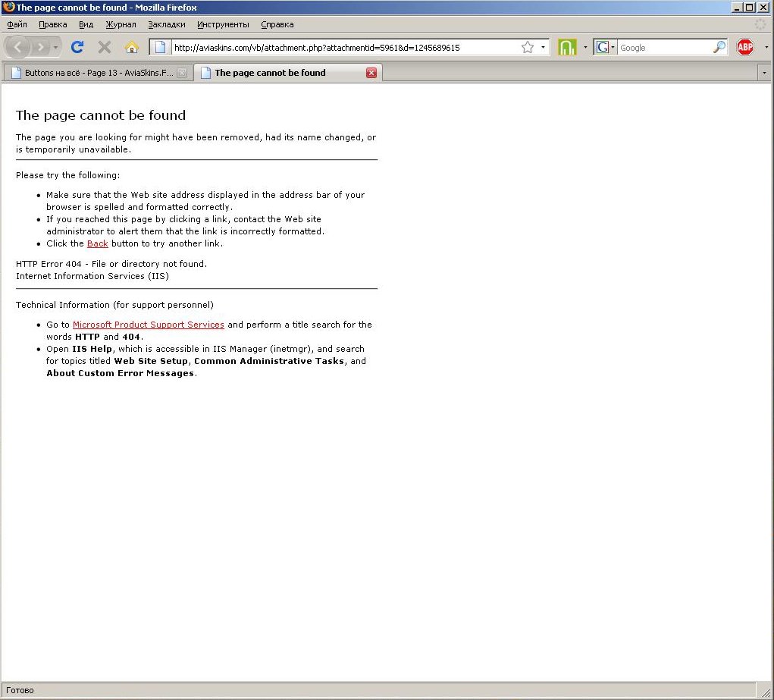Bookmark this page with the star
The image size is (774, 700).
pyautogui.click(x=527, y=48)
